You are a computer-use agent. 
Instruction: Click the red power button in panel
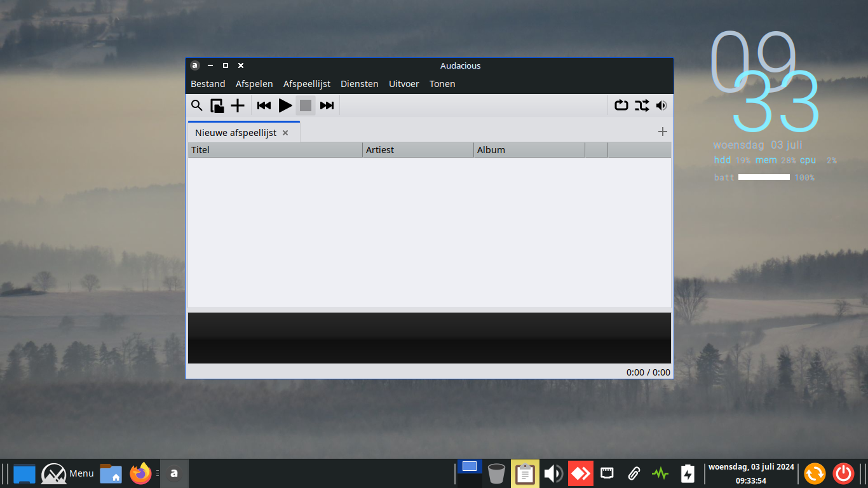pyautogui.click(x=843, y=473)
